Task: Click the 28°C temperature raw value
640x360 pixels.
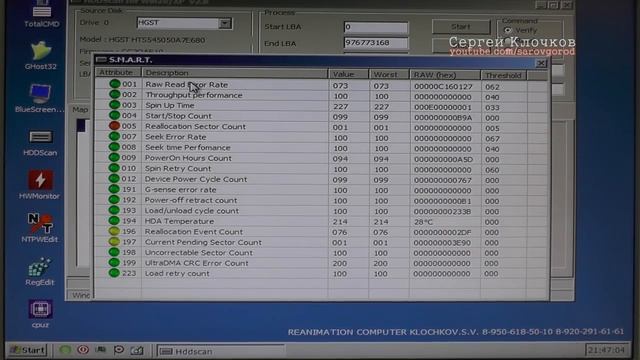Action: (x=423, y=222)
